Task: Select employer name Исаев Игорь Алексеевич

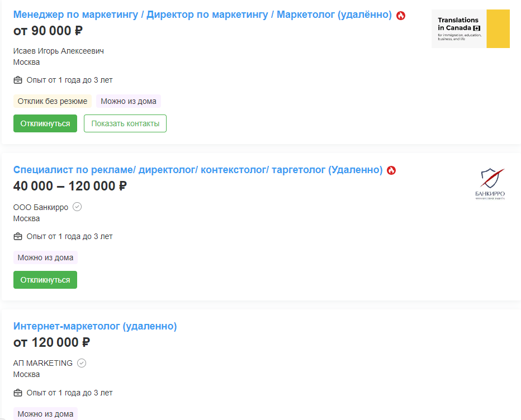Action: [59, 51]
